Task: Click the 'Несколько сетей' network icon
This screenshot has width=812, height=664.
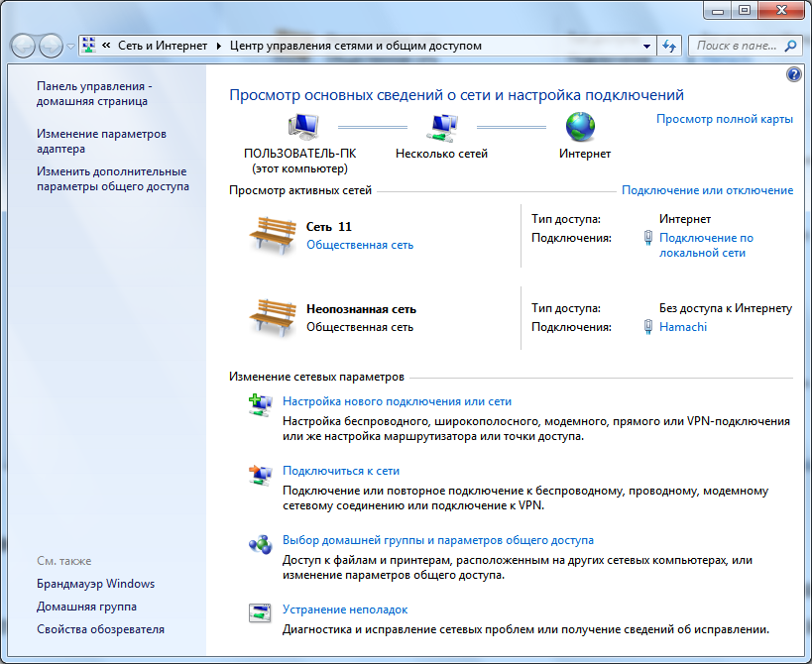Action: coord(442,127)
